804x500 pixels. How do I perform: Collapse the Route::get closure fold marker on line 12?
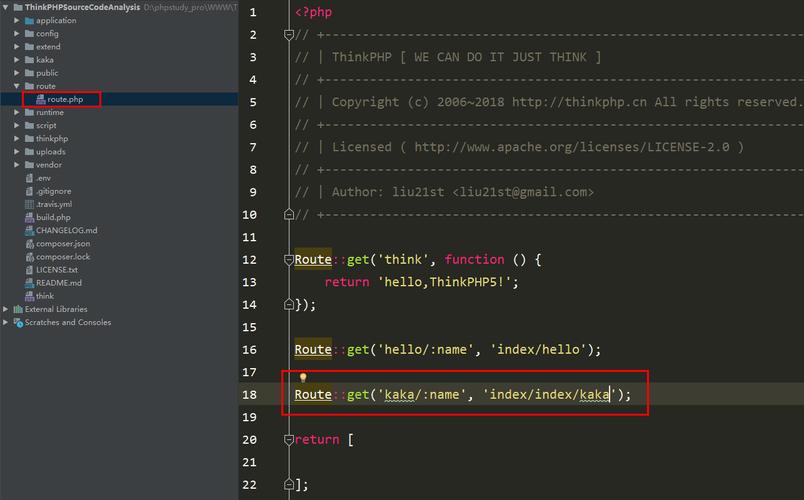tap(289, 259)
